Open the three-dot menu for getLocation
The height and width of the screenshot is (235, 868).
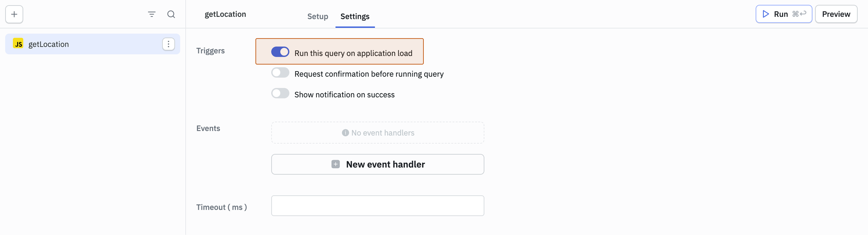[x=168, y=44]
